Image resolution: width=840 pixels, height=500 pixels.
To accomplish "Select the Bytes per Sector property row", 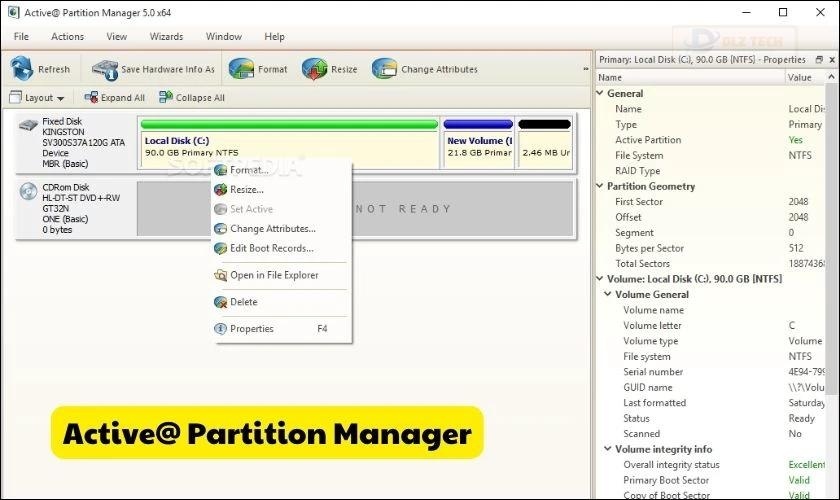I will tap(710, 248).
